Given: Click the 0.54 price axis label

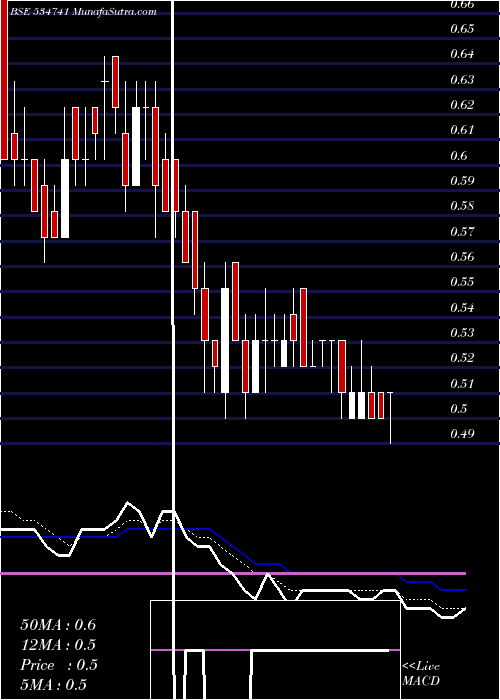Looking at the screenshot, I should [462, 308].
